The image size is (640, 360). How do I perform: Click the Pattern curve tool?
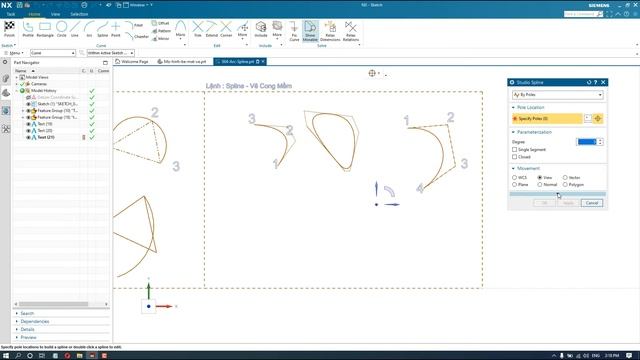(162, 31)
